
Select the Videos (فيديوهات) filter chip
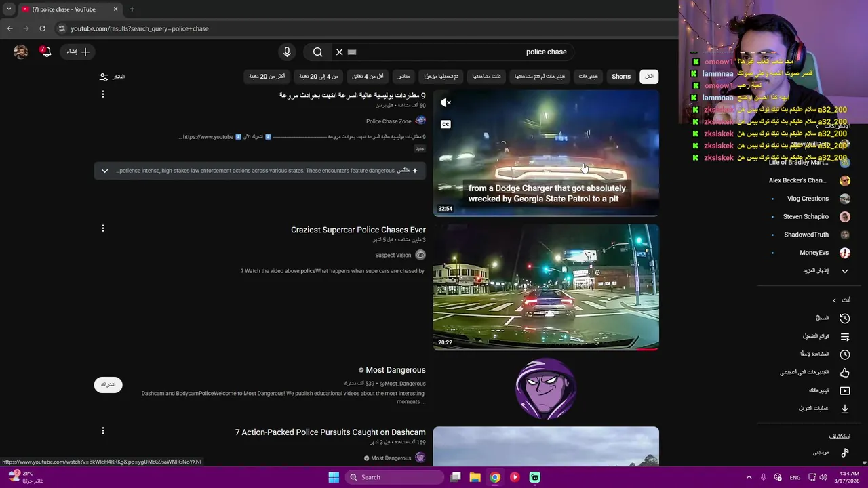pyautogui.click(x=588, y=77)
